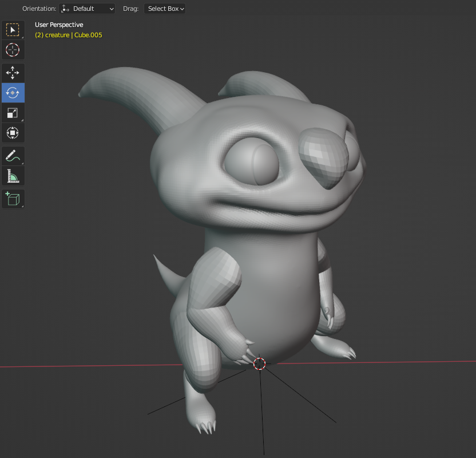
Task: Activate the Transform tool
Action: (13, 133)
